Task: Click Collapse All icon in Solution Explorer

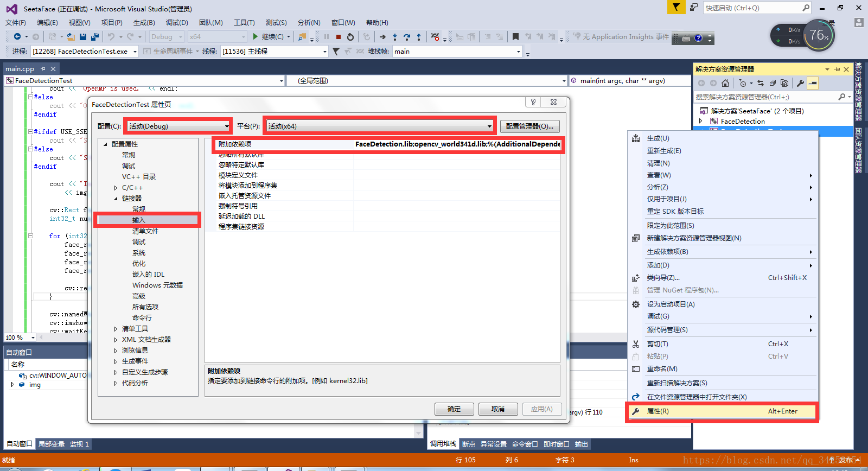Action: pyautogui.click(x=773, y=83)
